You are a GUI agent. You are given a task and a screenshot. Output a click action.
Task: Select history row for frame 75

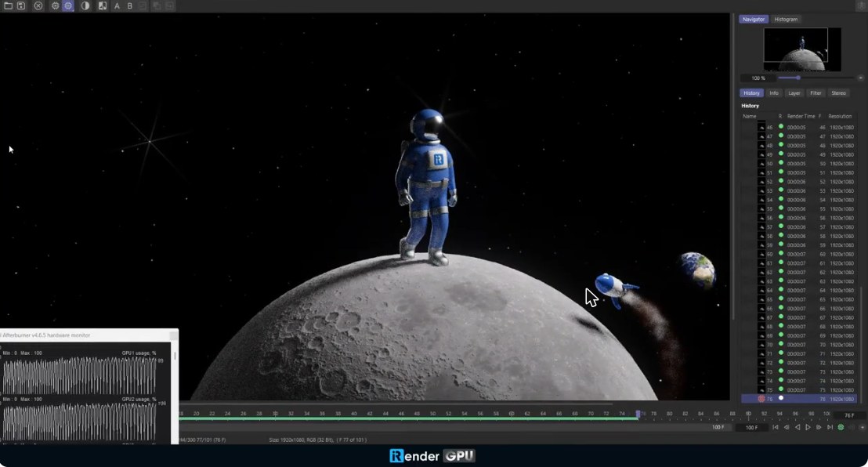(799, 390)
